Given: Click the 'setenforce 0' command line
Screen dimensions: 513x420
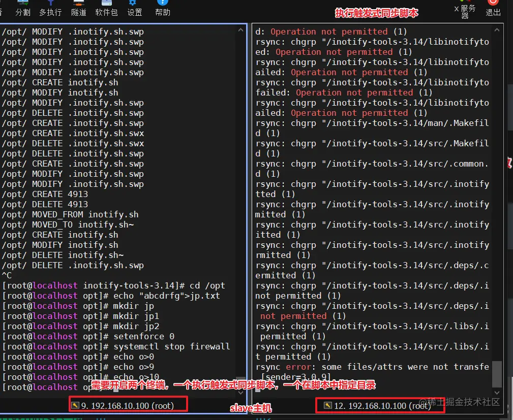Looking at the screenshot, I should click(88, 336).
